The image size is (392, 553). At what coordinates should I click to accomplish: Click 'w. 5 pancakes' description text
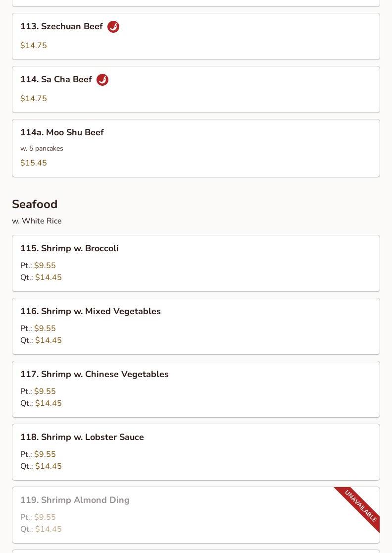click(x=42, y=149)
